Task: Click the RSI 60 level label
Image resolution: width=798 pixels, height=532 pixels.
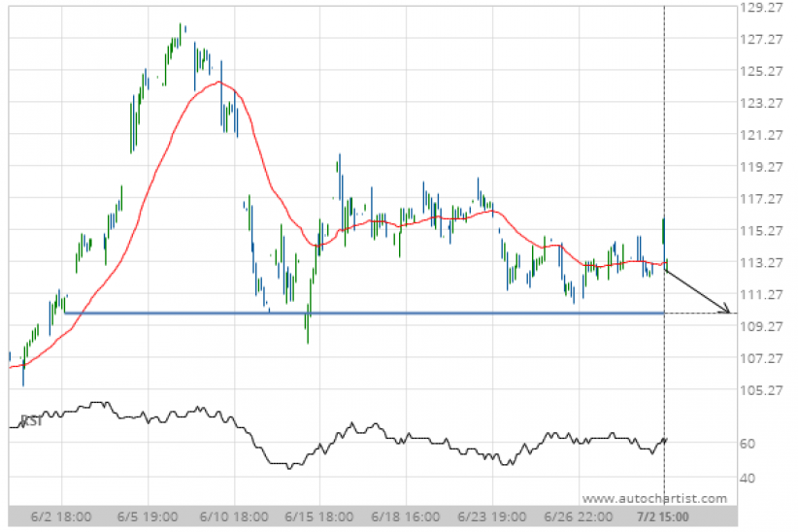Action: [x=748, y=444]
